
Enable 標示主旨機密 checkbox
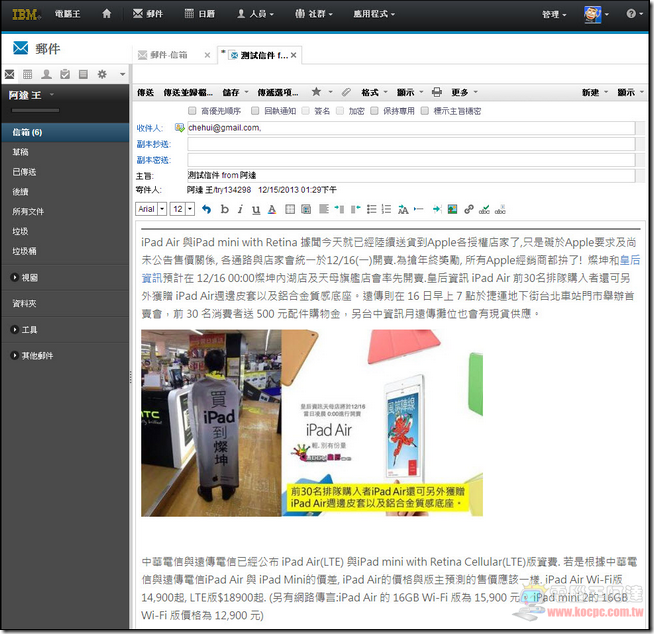[x=425, y=111]
